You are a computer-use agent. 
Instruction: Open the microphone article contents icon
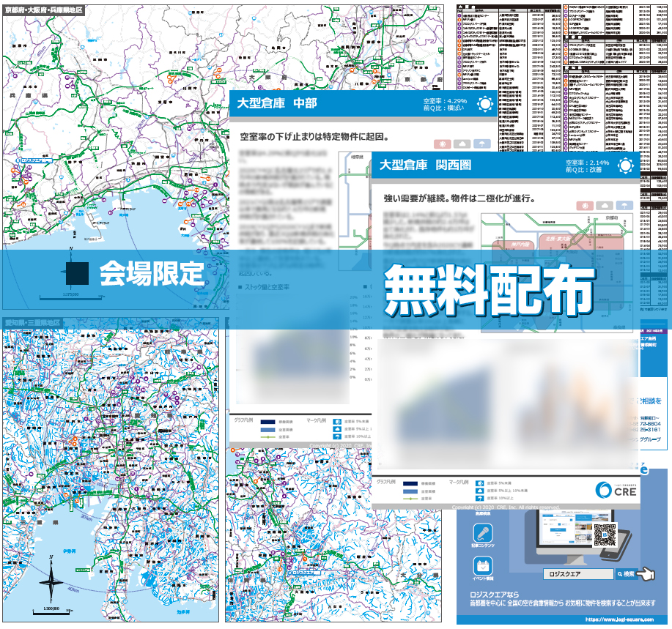click(x=482, y=534)
